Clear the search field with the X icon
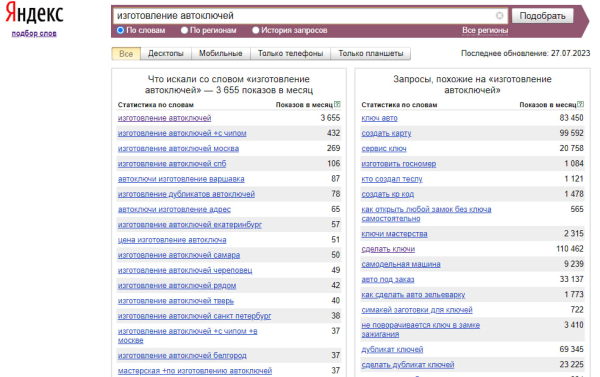 click(x=499, y=16)
